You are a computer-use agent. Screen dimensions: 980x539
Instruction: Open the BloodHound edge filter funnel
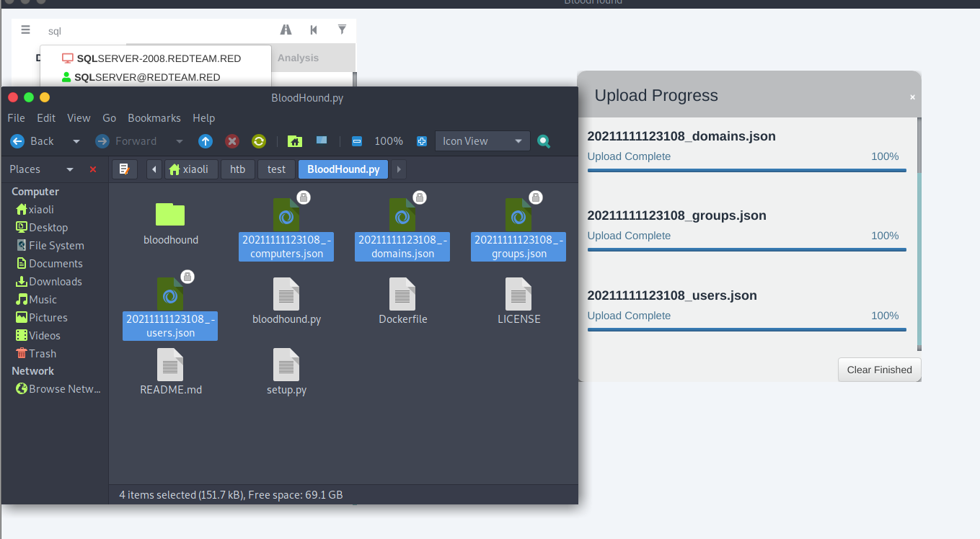(x=342, y=30)
